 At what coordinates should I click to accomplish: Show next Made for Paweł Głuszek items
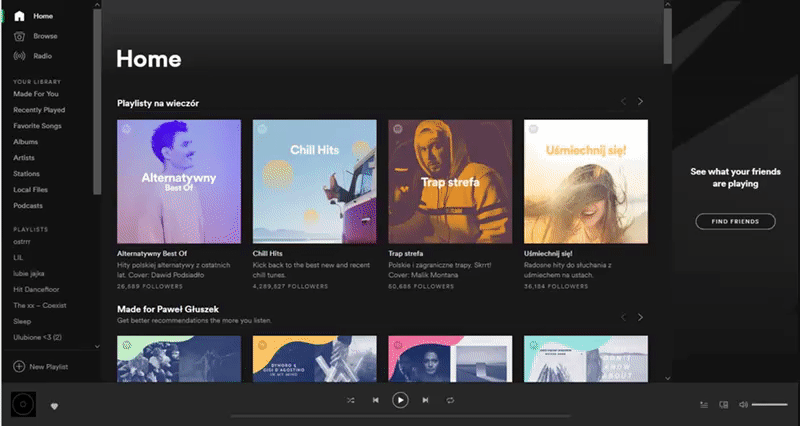640,317
